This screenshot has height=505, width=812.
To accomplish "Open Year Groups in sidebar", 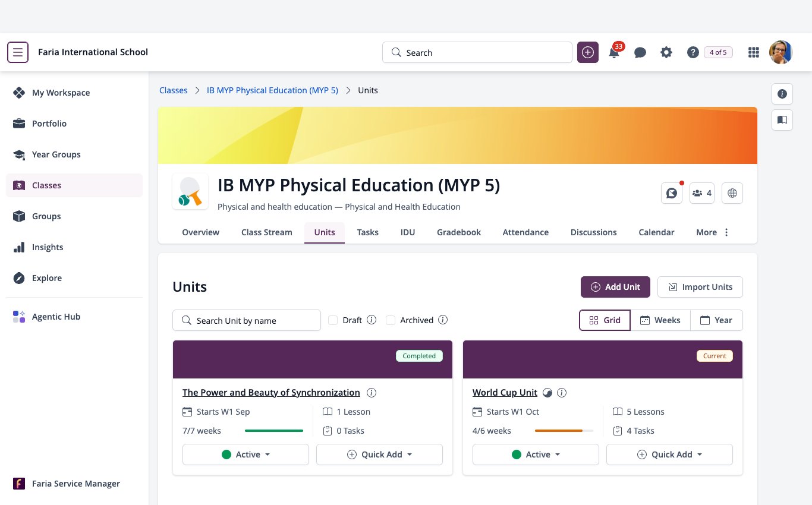I will 74,154.
